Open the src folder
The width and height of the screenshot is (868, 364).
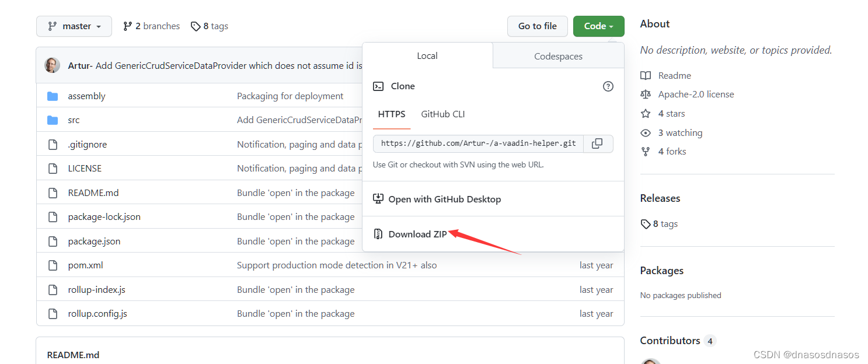(74, 120)
